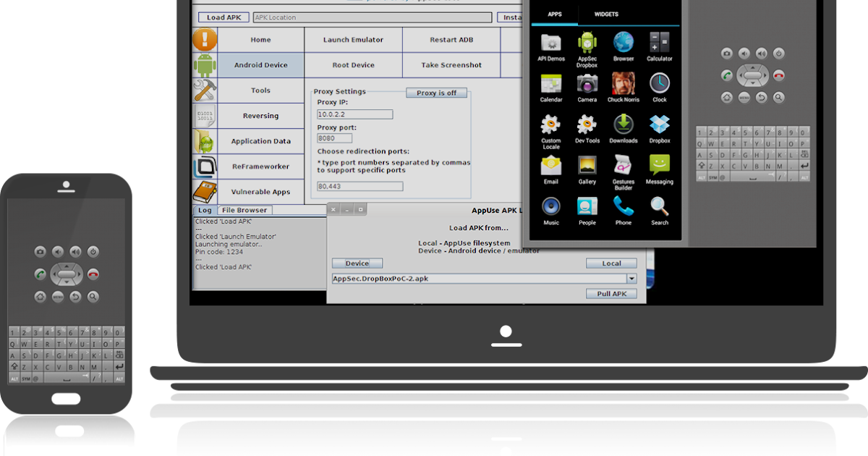Click the home button on the standalone phone mockup
868x456 pixels.
click(41, 297)
